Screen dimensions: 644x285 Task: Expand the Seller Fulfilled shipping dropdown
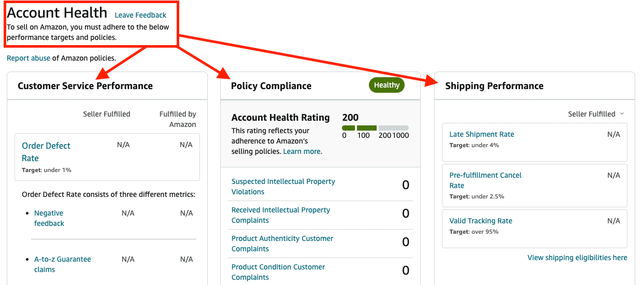click(596, 114)
